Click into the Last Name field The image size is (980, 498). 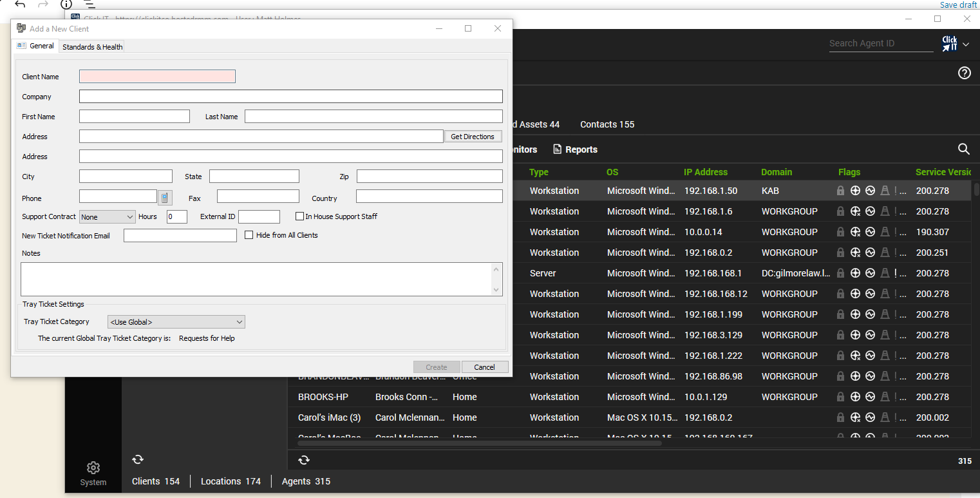click(373, 116)
